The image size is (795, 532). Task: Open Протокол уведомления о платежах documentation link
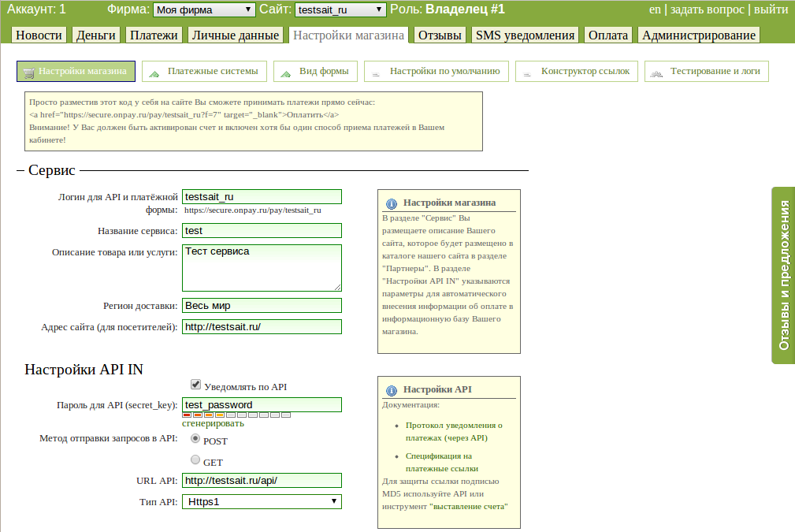(453, 431)
